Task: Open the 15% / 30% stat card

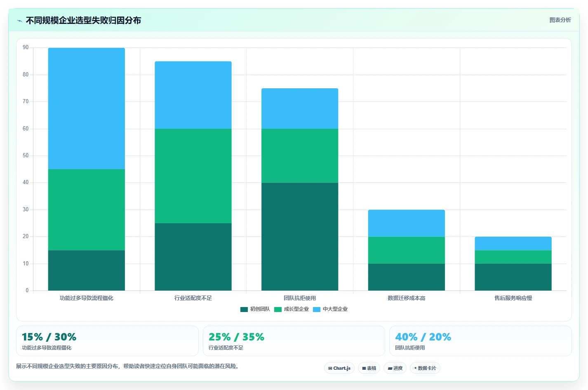Action: [x=107, y=341]
